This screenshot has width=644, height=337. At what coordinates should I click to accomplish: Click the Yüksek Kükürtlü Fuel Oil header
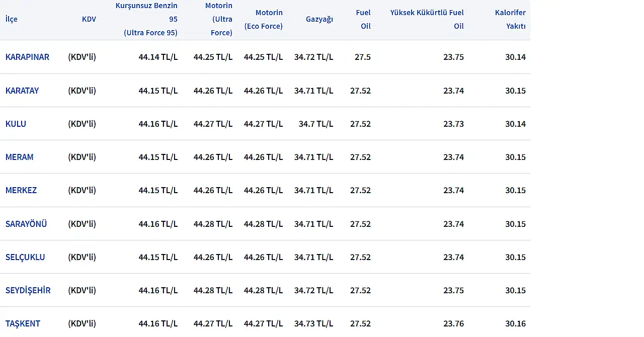click(427, 19)
